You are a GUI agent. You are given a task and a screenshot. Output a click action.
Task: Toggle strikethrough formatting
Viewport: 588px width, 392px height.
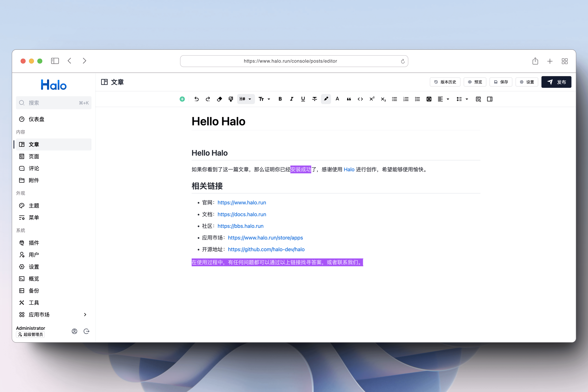[x=315, y=99]
